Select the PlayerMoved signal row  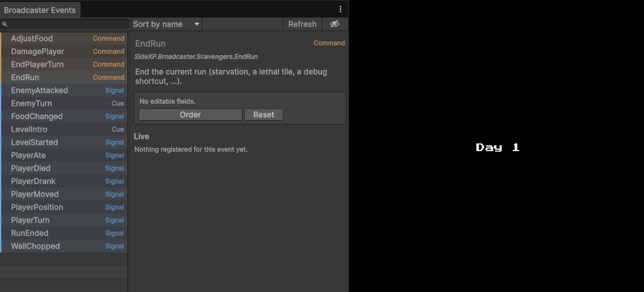(64, 194)
